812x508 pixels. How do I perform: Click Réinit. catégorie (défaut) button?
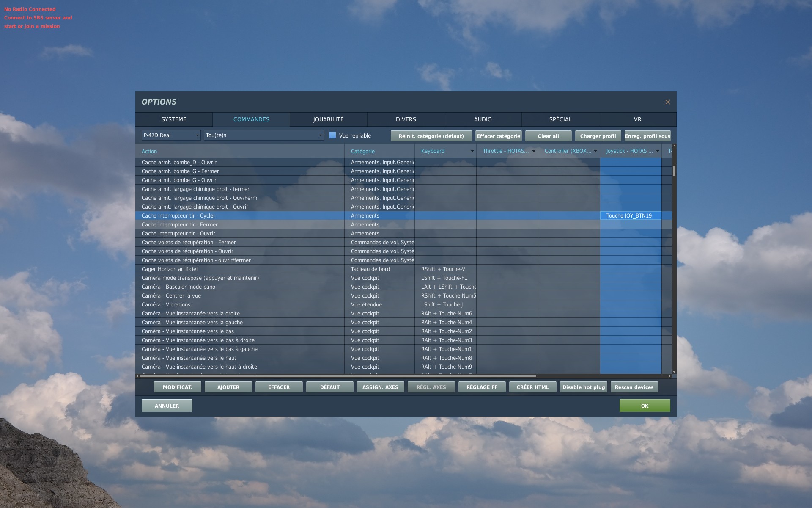[431, 136]
